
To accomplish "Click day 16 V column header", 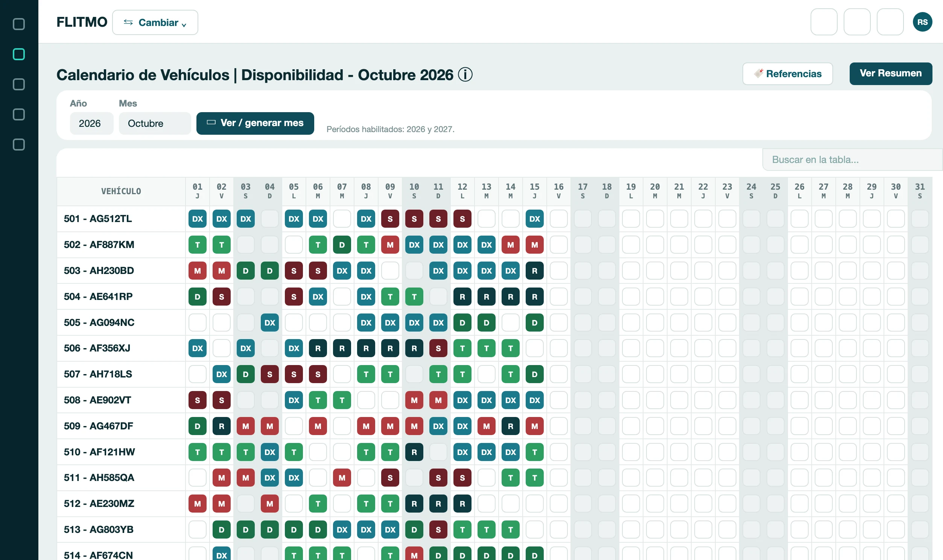I will coord(559,191).
